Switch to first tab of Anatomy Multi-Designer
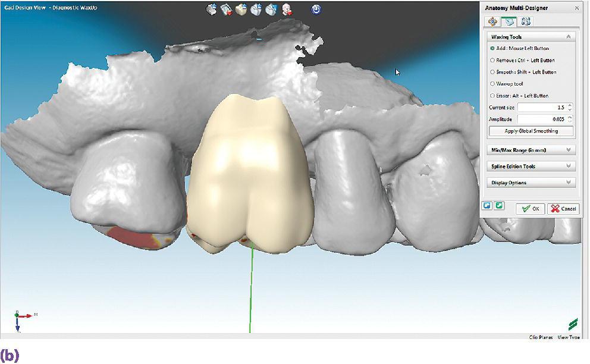590x364 pixels. pos(492,21)
